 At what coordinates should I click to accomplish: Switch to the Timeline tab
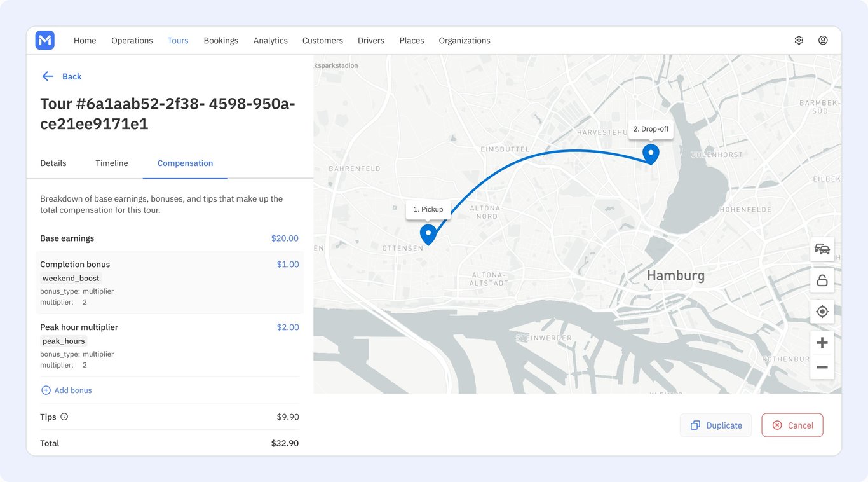point(112,163)
